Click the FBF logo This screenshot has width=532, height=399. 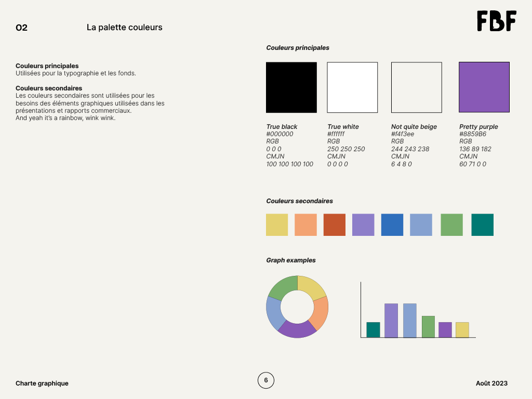point(497,21)
